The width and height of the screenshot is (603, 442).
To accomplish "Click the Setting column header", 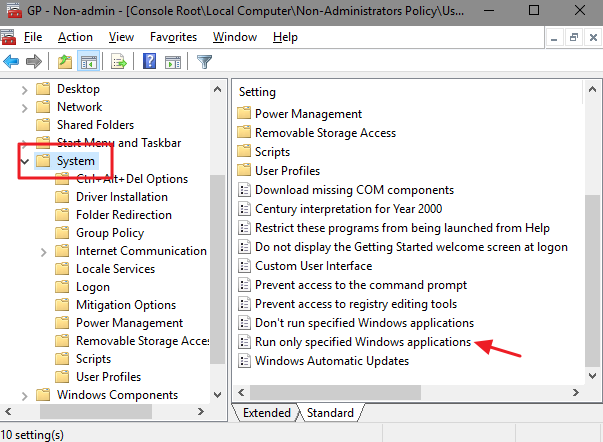I will (258, 92).
